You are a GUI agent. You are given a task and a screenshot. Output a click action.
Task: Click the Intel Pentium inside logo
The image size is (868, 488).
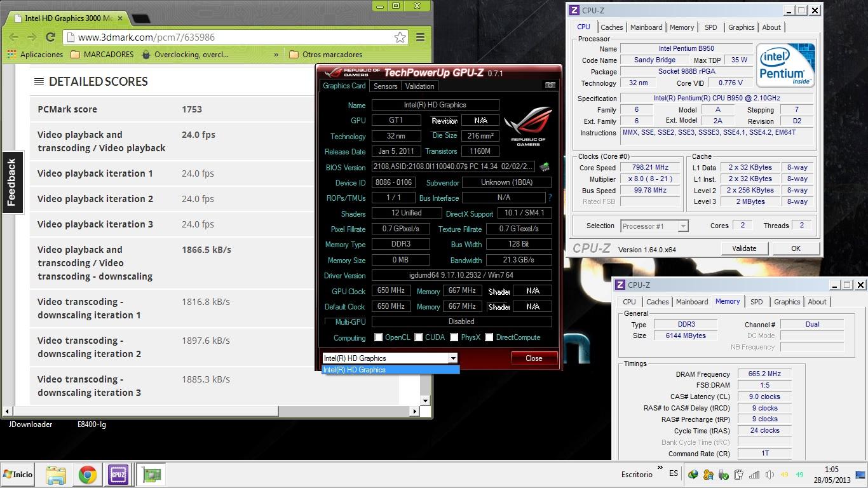click(x=785, y=65)
